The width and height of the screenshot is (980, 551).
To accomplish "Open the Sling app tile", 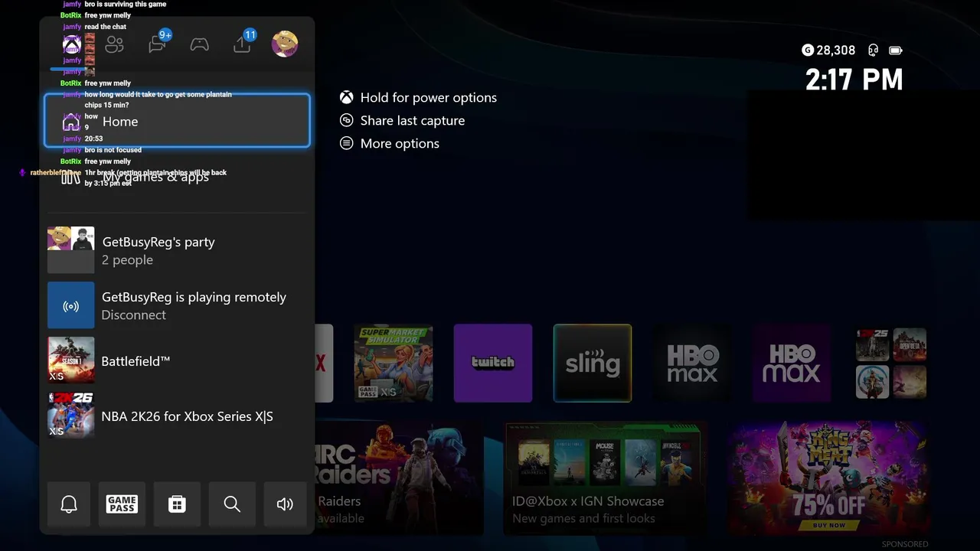I will (593, 363).
